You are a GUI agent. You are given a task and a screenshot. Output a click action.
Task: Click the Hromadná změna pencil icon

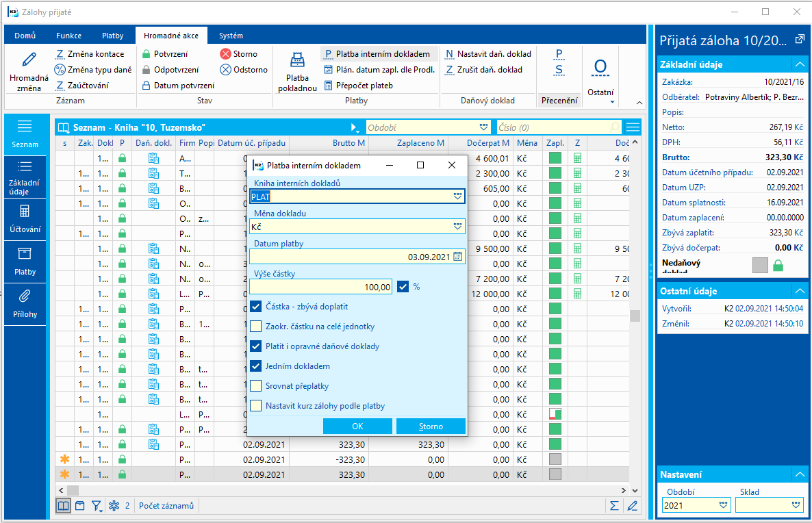click(x=29, y=60)
